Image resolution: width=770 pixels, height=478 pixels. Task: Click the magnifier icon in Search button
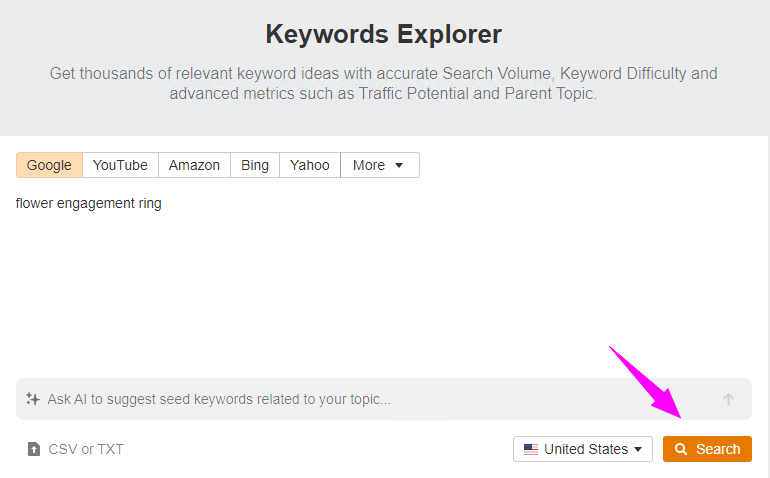coord(681,449)
